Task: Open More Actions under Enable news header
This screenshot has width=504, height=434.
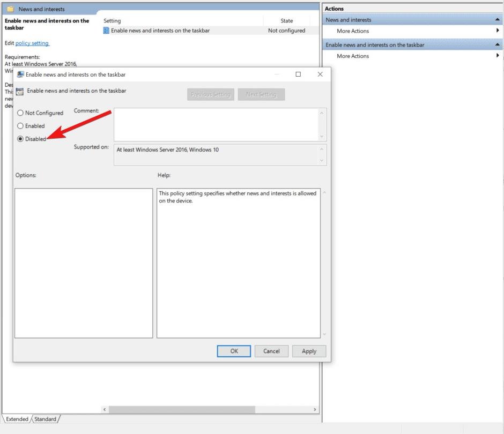Action: tap(353, 56)
